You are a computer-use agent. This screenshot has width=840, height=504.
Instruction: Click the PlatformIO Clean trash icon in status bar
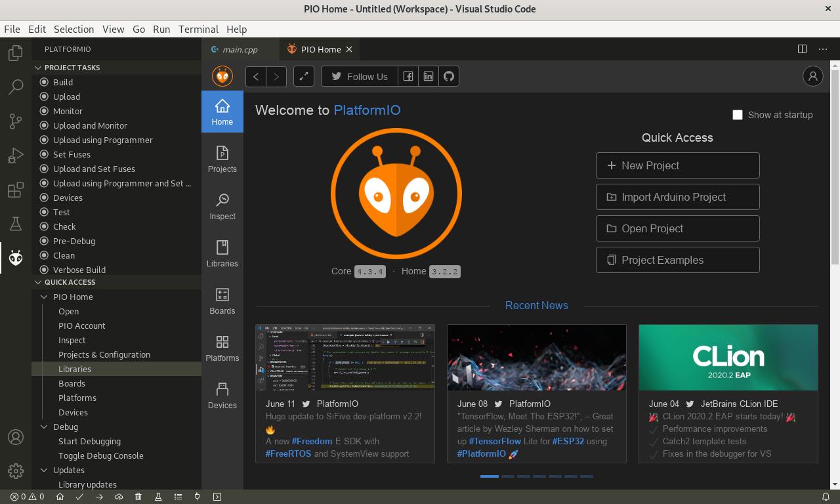coord(138,497)
